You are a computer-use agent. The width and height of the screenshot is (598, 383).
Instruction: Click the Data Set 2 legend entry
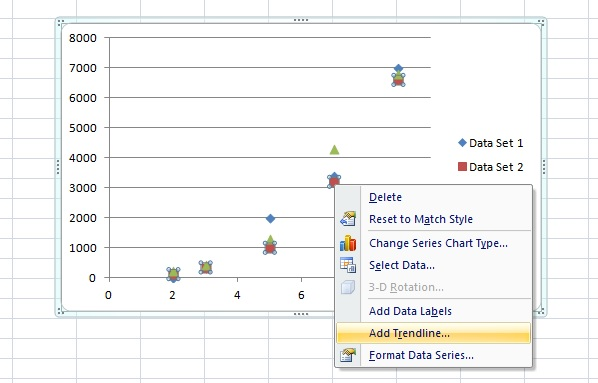click(x=490, y=167)
